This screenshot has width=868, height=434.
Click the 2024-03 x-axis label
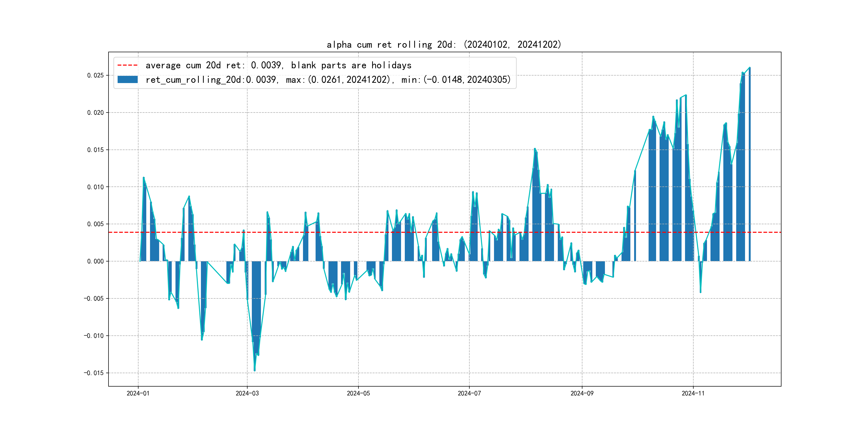pos(247,393)
